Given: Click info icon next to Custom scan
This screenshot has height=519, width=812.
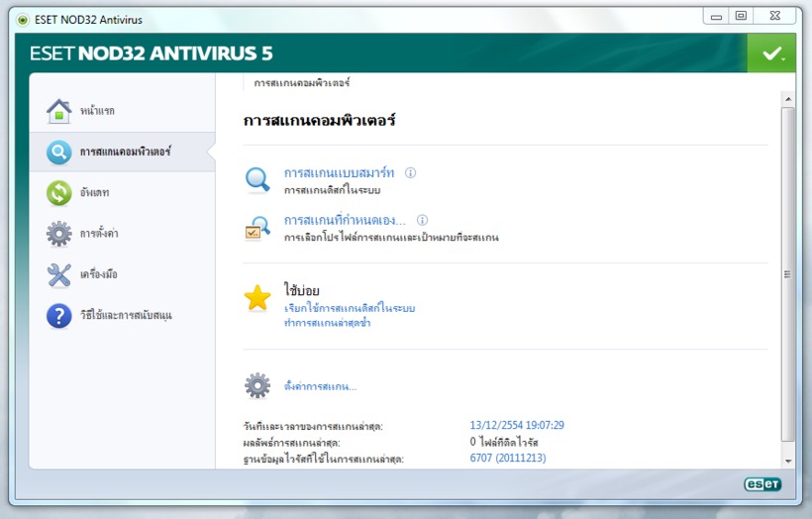Looking at the screenshot, I should (422, 220).
